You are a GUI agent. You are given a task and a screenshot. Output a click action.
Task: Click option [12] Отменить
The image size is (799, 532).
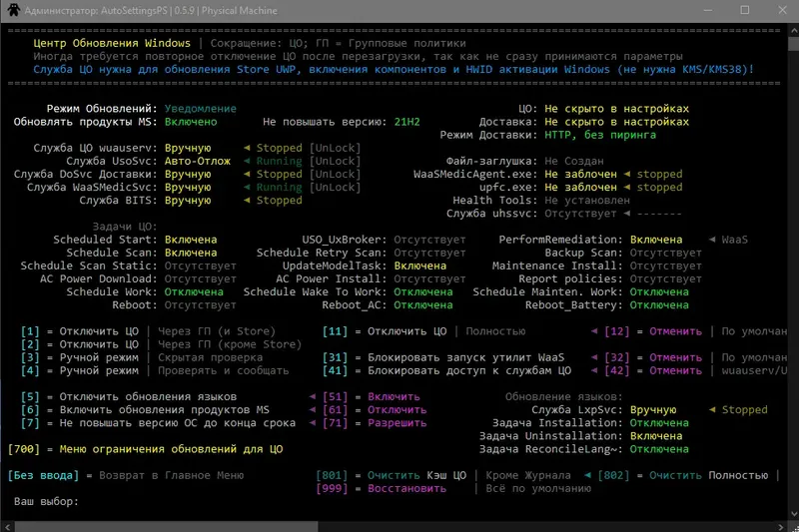675,330
